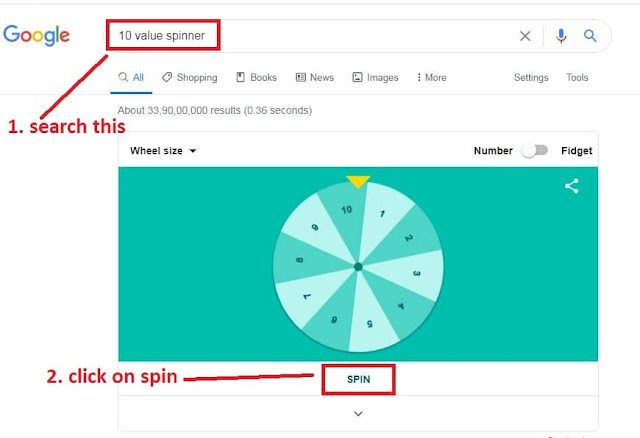Select the Fidget label

tap(576, 151)
